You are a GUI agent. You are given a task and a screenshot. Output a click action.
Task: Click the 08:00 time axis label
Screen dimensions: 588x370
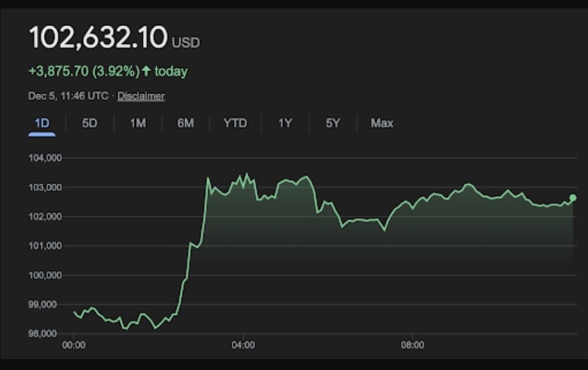point(413,346)
